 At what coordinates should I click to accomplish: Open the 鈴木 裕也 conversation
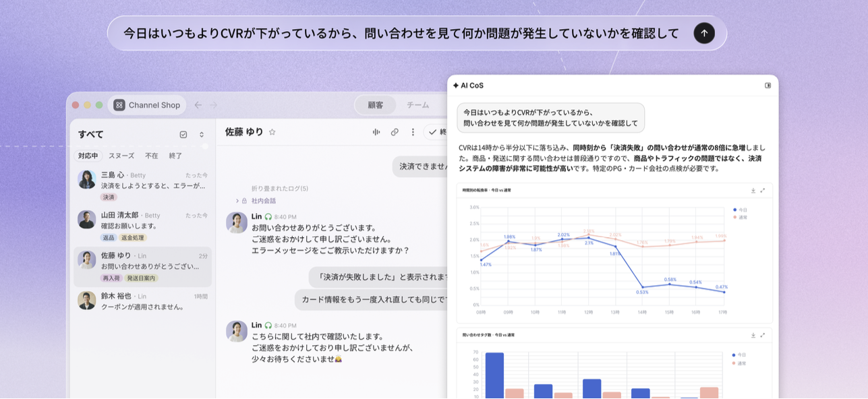142,301
